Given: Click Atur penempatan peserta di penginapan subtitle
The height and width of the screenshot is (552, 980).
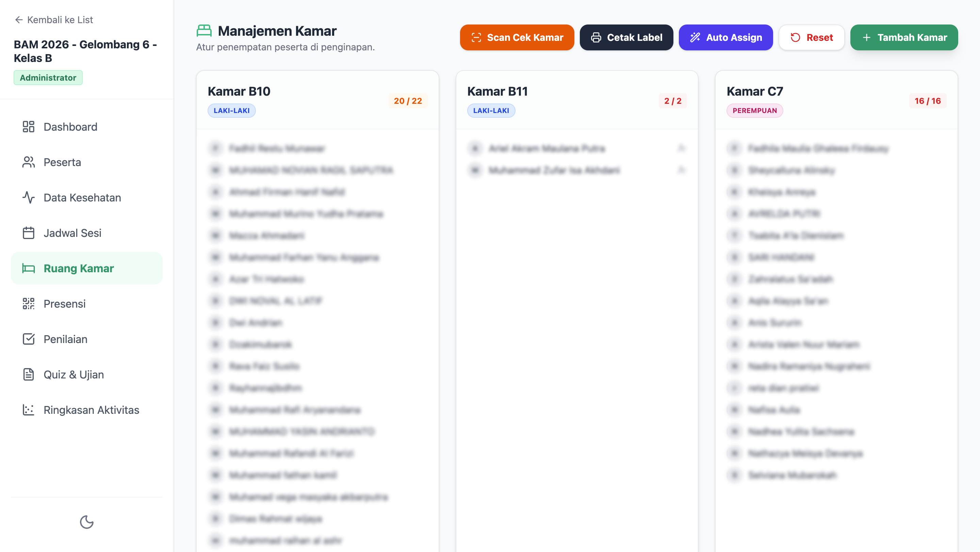Looking at the screenshot, I should (x=285, y=47).
